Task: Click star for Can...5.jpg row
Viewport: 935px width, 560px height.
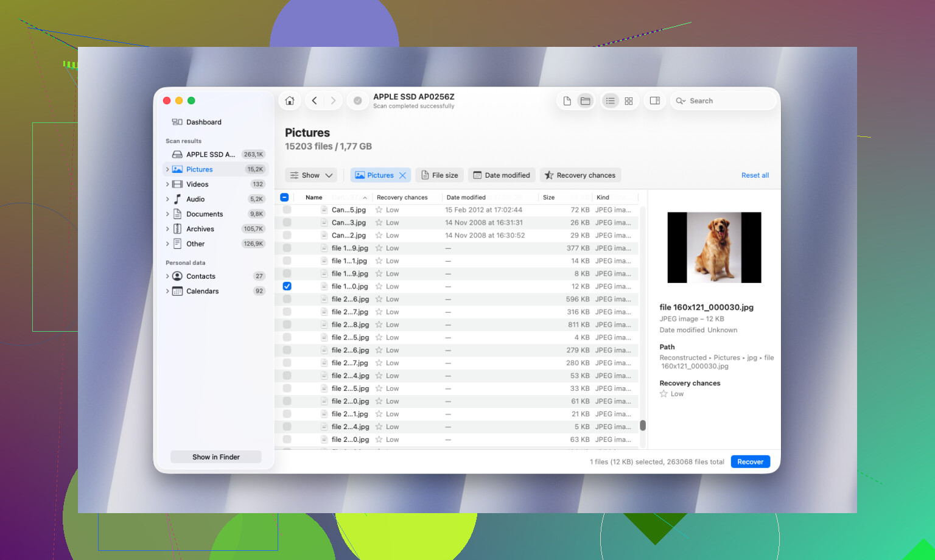Action: pyautogui.click(x=379, y=210)
